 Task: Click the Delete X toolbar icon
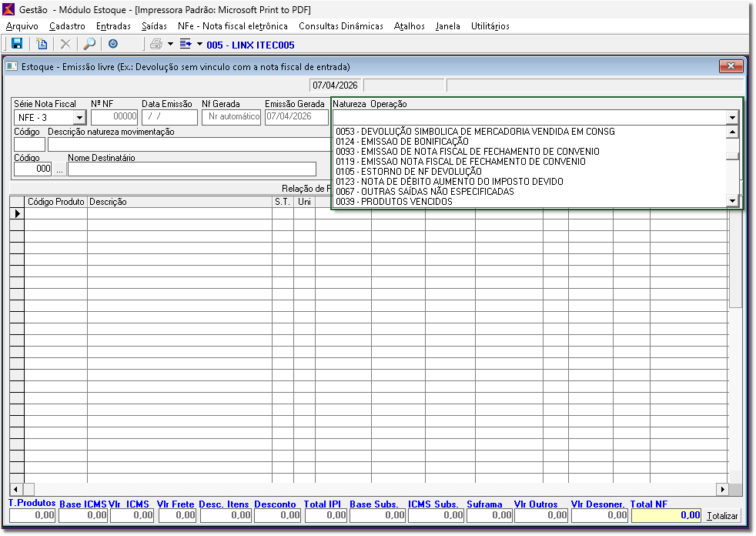[65, 45]
